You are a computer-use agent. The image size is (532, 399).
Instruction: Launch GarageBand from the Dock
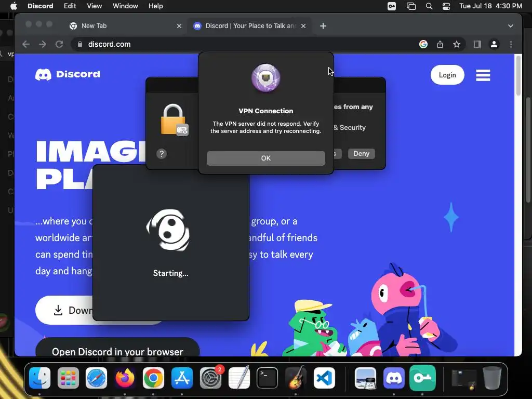(x=296, y=378)
